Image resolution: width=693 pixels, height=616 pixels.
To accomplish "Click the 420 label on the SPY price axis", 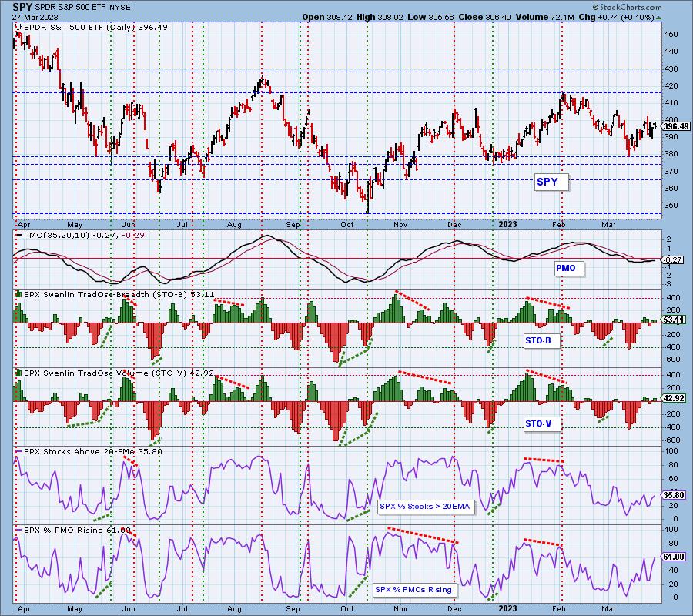I will pyautogui.click(x=671, y=85).
